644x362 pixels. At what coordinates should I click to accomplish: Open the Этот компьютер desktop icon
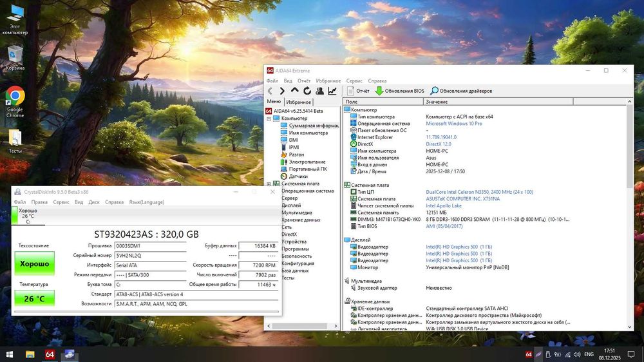pos(15,19)
